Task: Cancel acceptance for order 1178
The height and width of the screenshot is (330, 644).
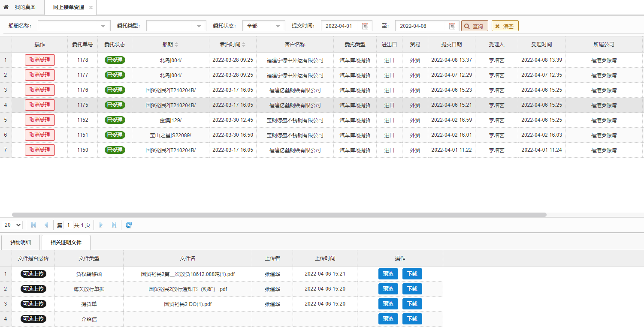Action: pyautogui.click(x=40, y=60)
